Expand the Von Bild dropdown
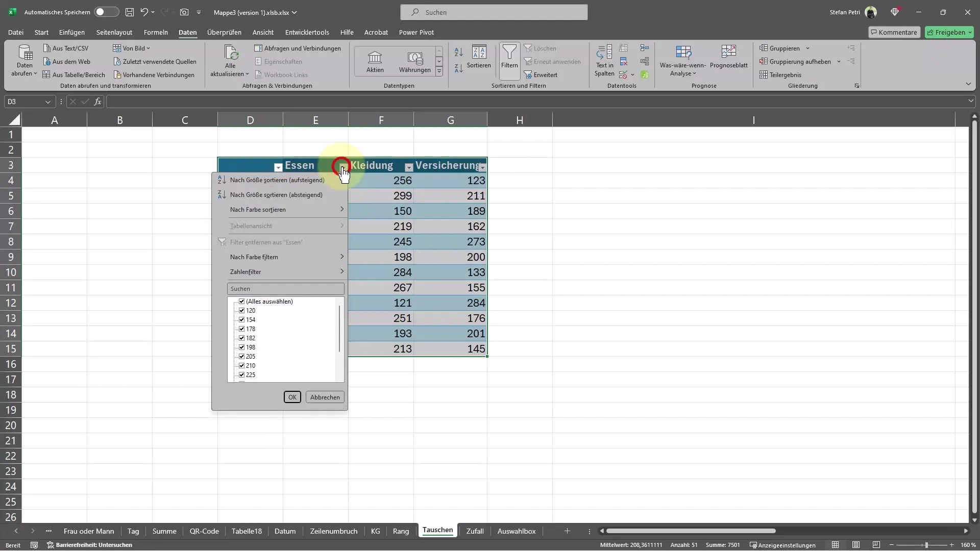This screenshot has height=551, width=980. [132, 48]
